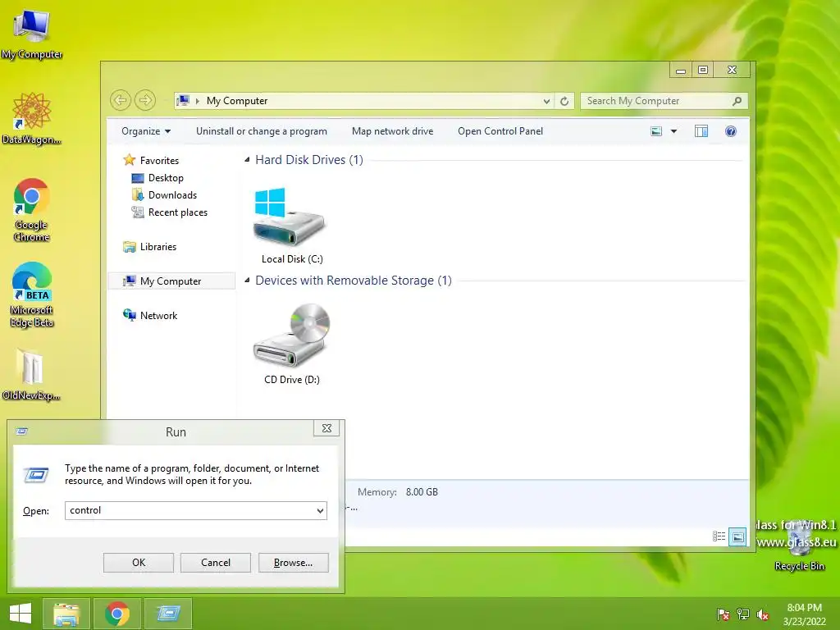Viewport: 840px width, 630px height.
Task: Minimize the My Computer window
Action: (681, 71)
